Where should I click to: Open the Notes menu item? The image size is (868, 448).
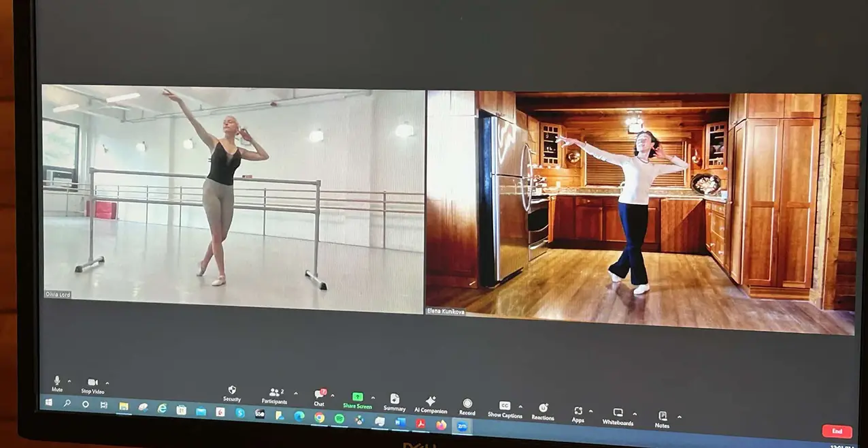tap(662, 416)
